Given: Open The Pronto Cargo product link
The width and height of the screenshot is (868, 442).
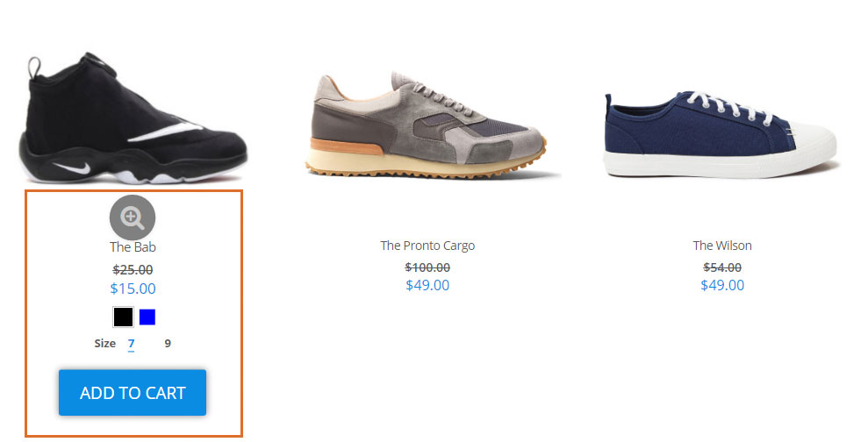Looking at the screenshot, I should pyautogui.click(x=427, y=245).
